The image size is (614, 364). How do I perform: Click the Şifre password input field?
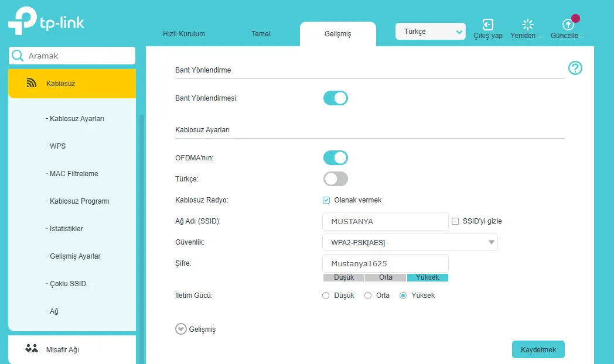coord(386,263)
